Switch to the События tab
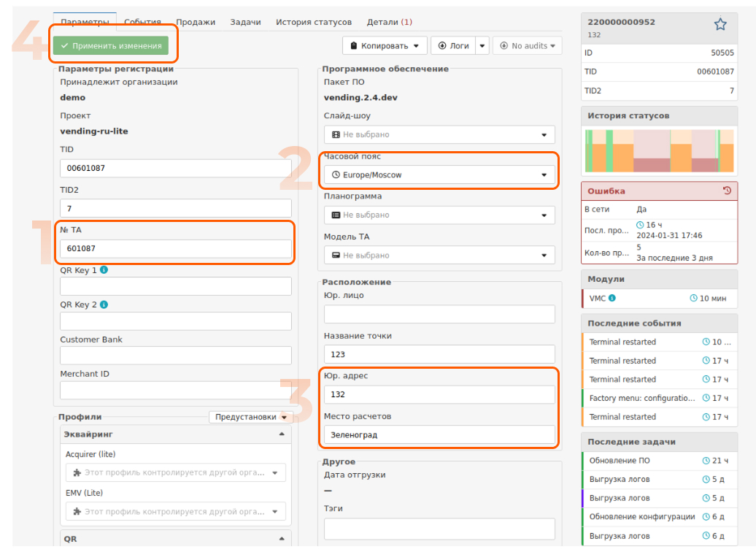This screenshot has width=756, height=552. tap(142, 22)
